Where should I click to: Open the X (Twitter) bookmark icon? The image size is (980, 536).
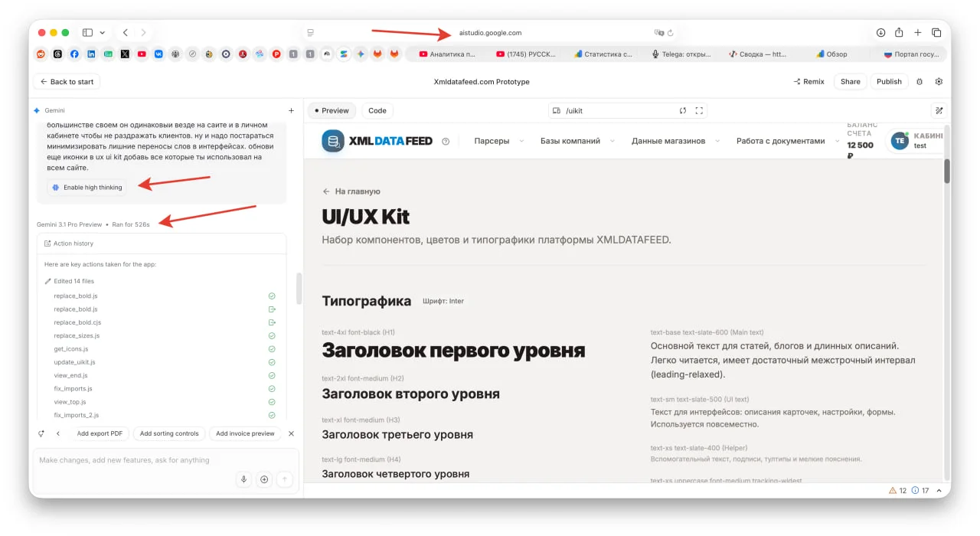[x=125, y=54]
